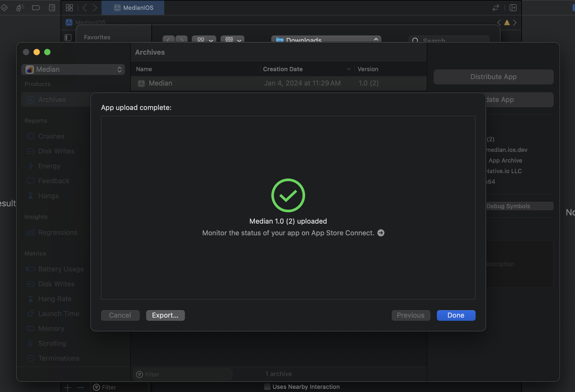
Task: Open the Median product dropdown
Action: click(73, 69)
